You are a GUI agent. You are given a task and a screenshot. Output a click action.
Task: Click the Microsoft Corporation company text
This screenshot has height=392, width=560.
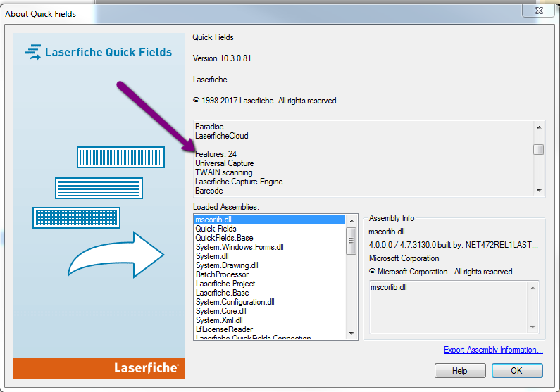click(x=404, y=258)
